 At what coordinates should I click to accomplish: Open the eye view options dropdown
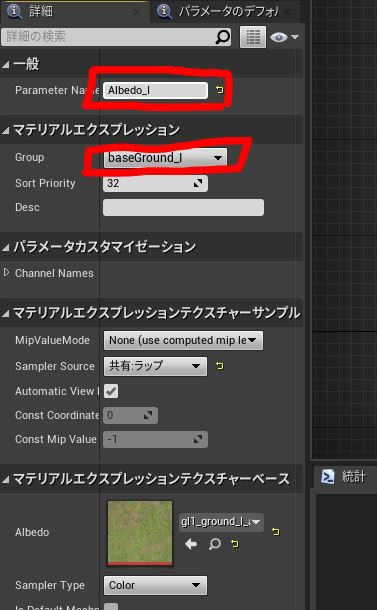284,37
